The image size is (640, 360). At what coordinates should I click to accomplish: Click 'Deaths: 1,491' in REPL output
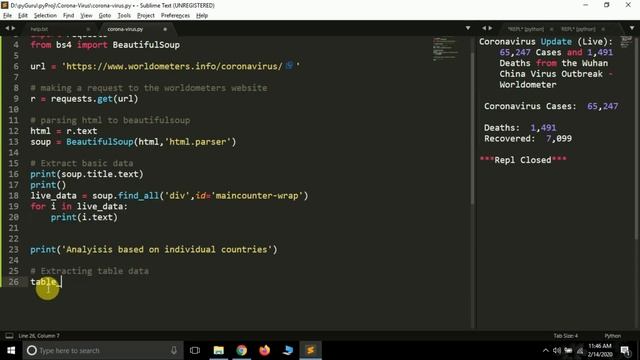[520, 128]
